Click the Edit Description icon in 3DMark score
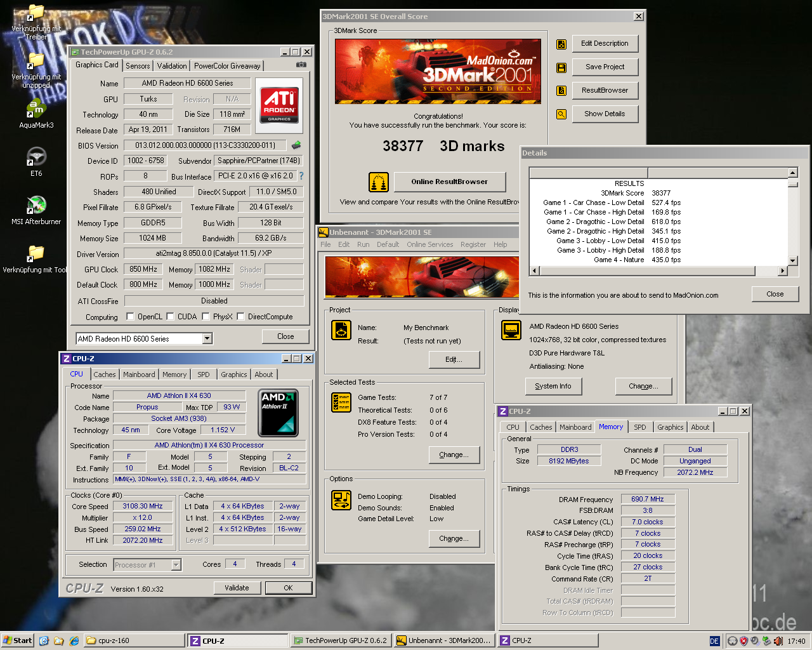The height and width of the screenshot is (650, 812). 561,44
